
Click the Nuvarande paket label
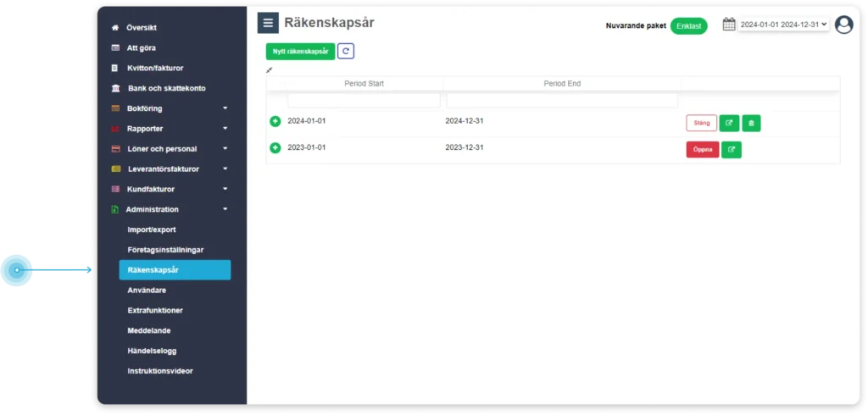coord(636,25)
